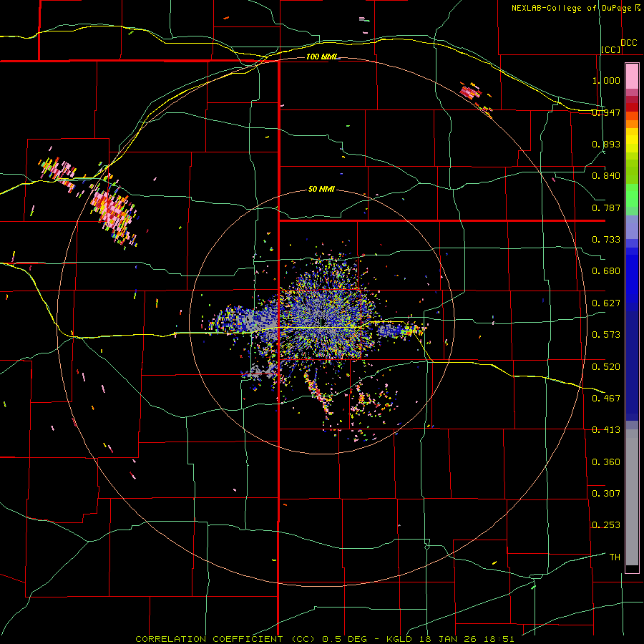644x644 pixels.
Task: Click the 0.733 legend value
Action: 606,240
